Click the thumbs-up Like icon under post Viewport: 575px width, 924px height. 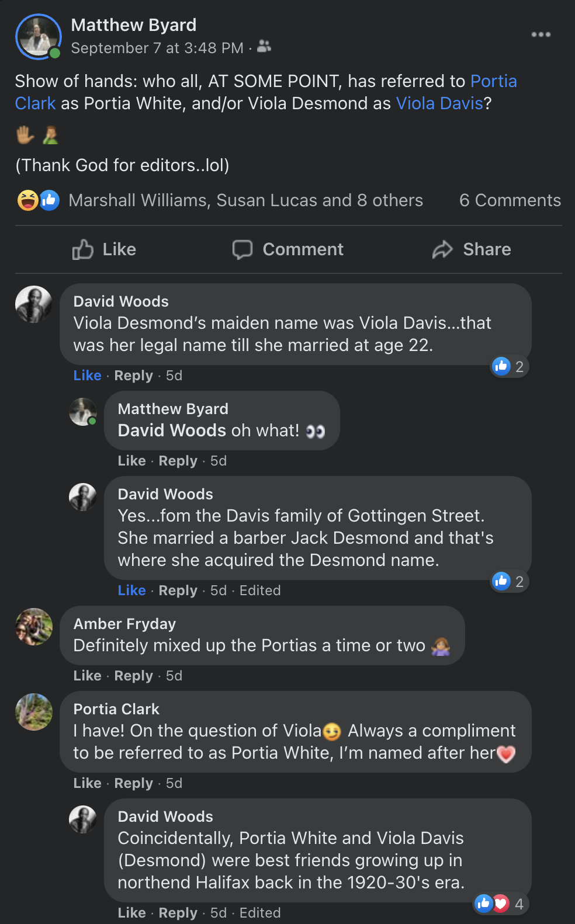[83, 249]
